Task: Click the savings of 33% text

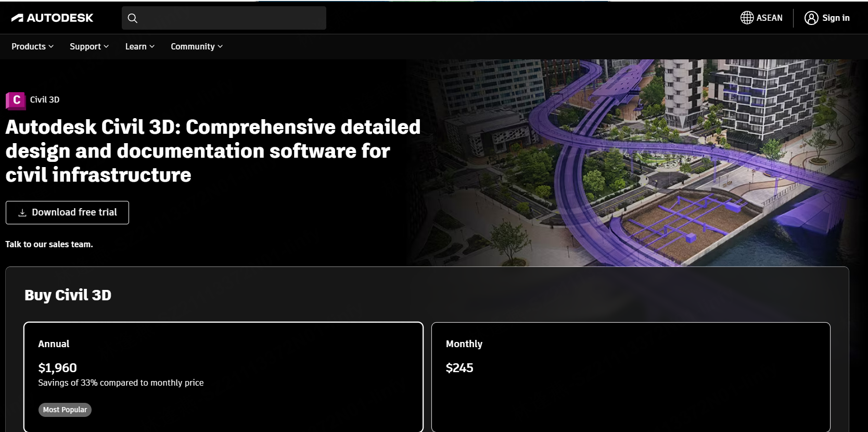Action: (121, 383)
